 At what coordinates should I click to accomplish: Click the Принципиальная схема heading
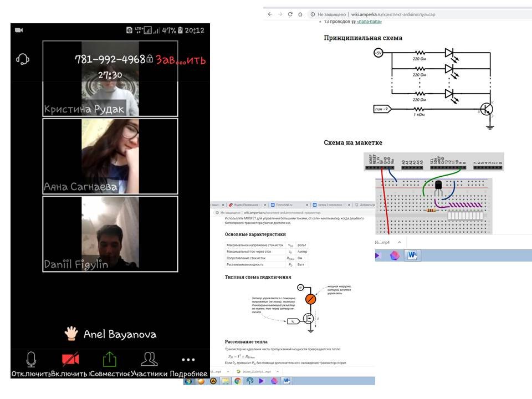[x=363, y=38]
